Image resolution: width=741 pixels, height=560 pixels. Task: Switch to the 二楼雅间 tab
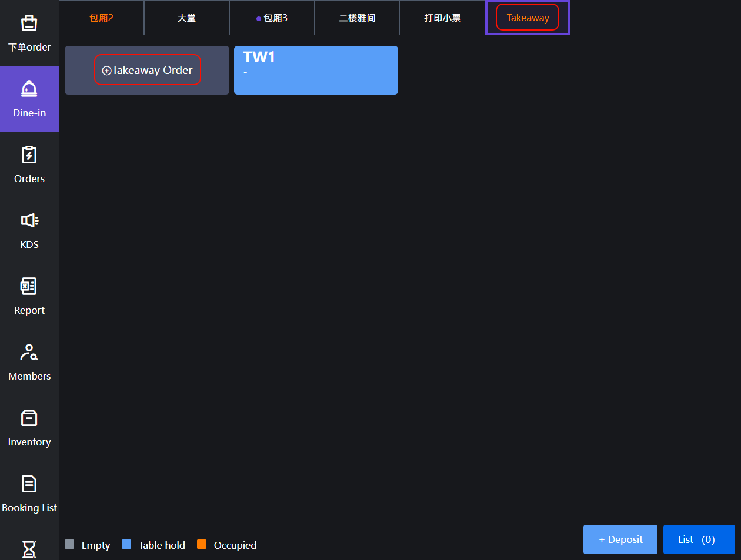357,18
